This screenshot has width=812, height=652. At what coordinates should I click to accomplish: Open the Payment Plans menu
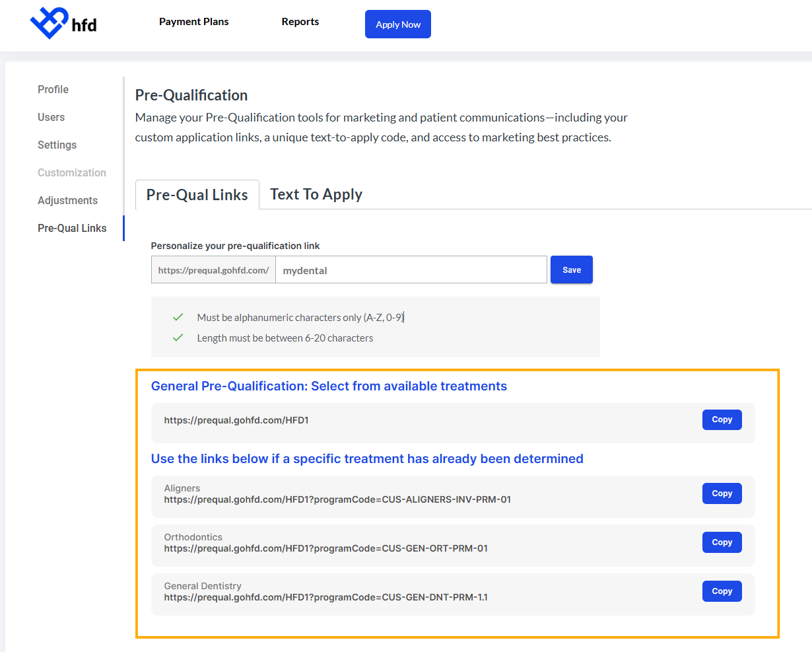point(193,22)
